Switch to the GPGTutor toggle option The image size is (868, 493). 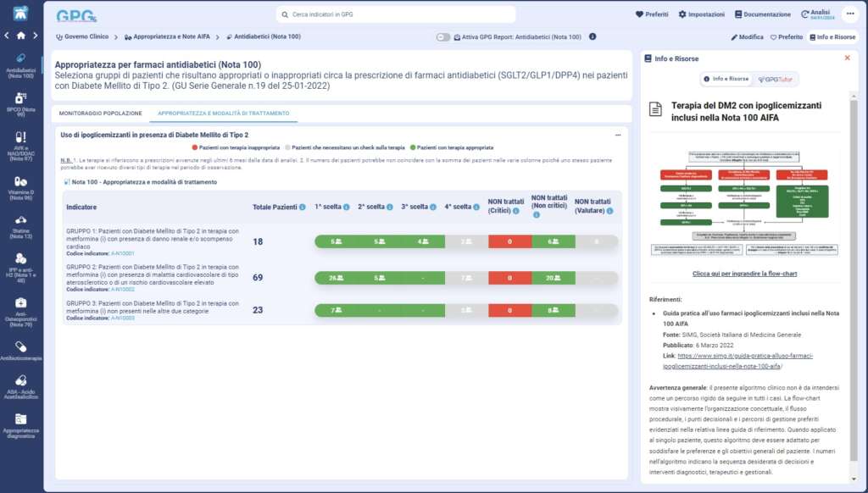pyautogui.click(x=776, y=79)
